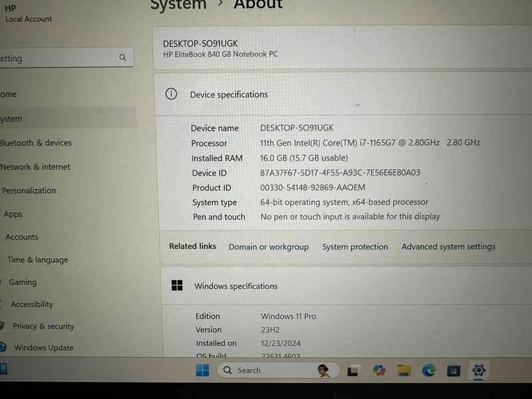Click the Version value 23H2

(270, 329)
